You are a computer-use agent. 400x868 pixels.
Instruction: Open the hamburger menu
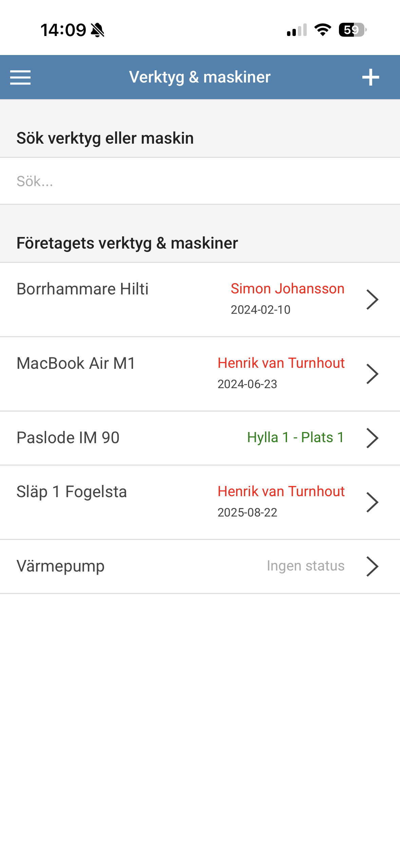coord(20,77)
